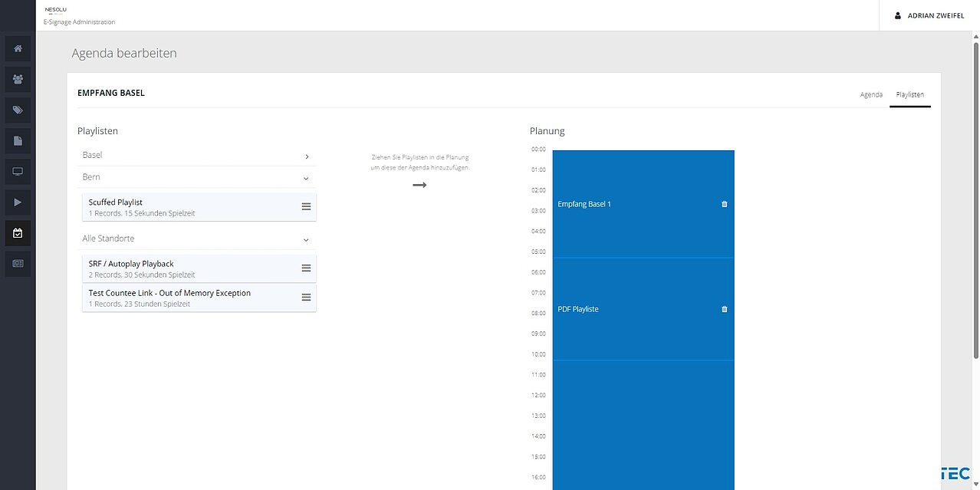The width and height of the screenshot is (980, 490).
Task: Select the Playlisten tab
Action: [910, 94]
